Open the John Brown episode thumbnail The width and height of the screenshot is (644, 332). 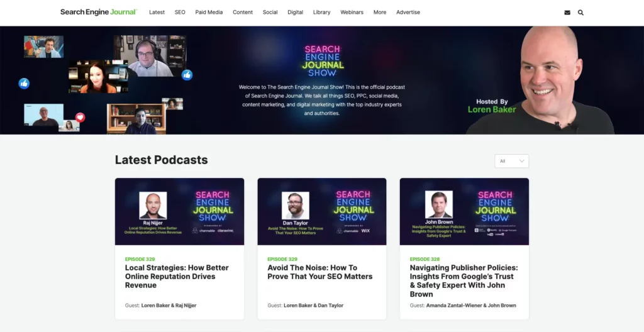(465, 212)
